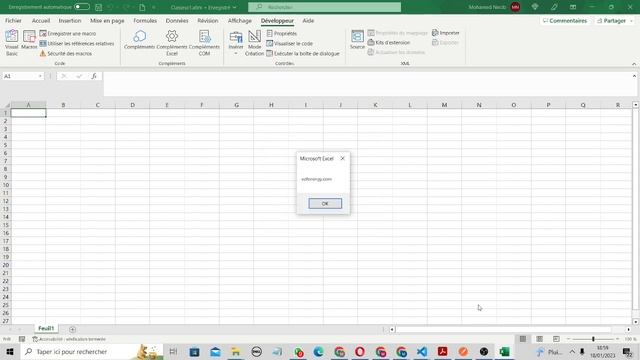Image resolution: width=640 pixels, height=360 pixels.
Task: Open Compléments COM dialog
Action: click(204, 42)
